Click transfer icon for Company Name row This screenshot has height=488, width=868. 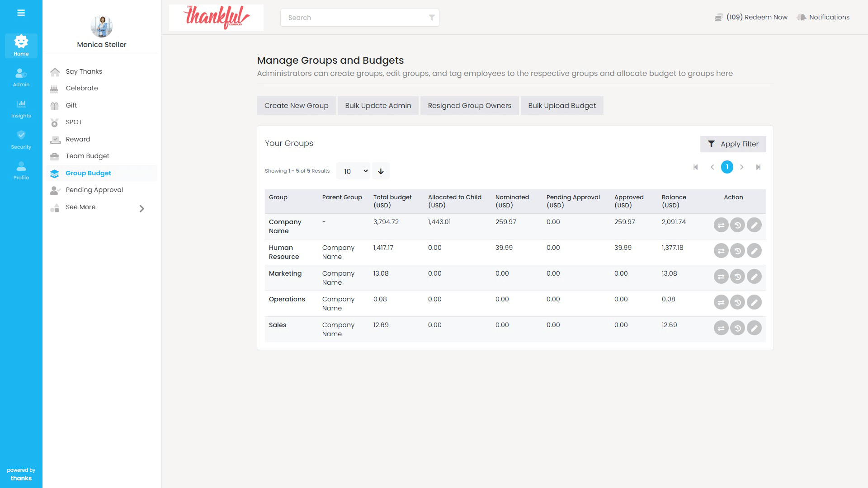(x=721, y=225)
